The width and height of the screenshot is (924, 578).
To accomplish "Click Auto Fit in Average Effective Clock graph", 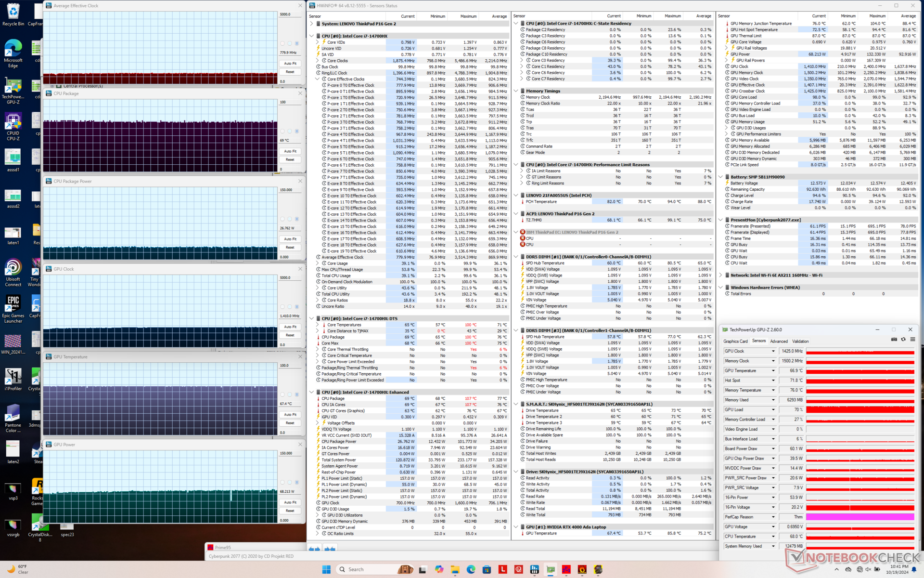I will click(x=290, y=64).
